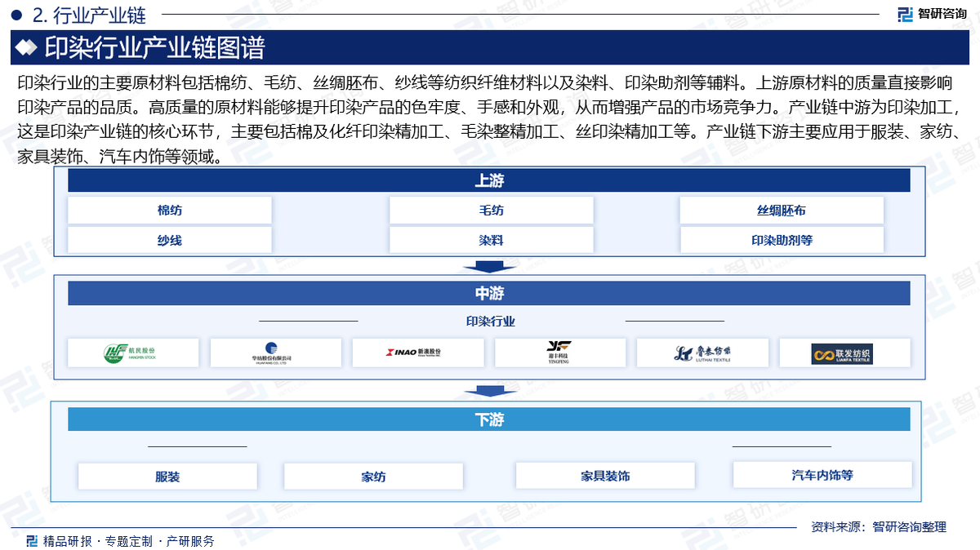
Task: Select the 中游 header bar
Action: [488, 293]
